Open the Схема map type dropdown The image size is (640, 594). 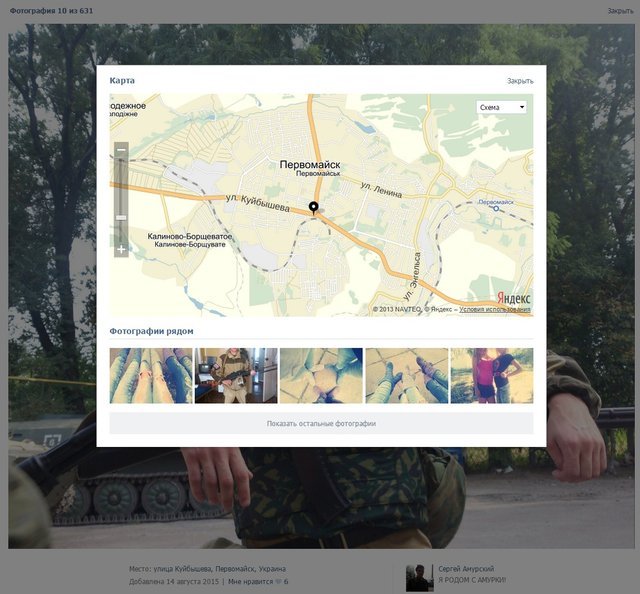tap(501, 107)
